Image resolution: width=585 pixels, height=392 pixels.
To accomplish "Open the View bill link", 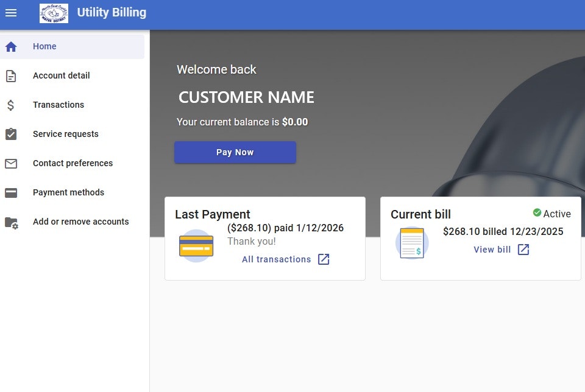I will [491, 249].
